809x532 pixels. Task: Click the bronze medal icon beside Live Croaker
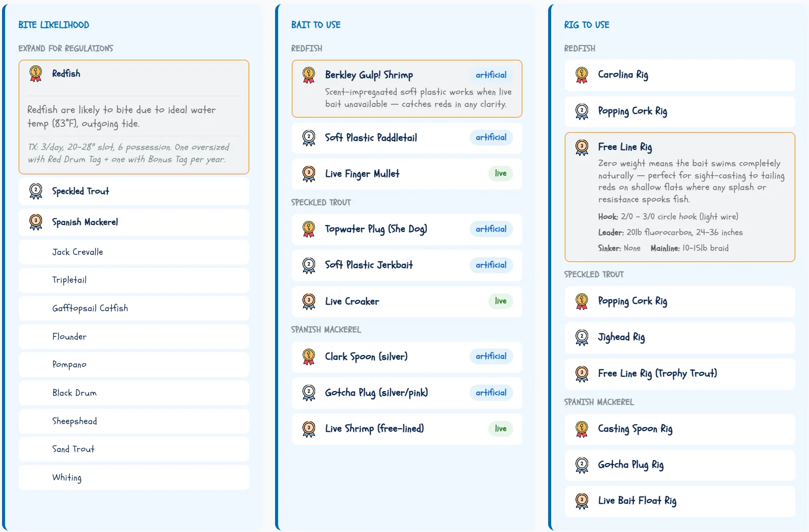(309, 301)
